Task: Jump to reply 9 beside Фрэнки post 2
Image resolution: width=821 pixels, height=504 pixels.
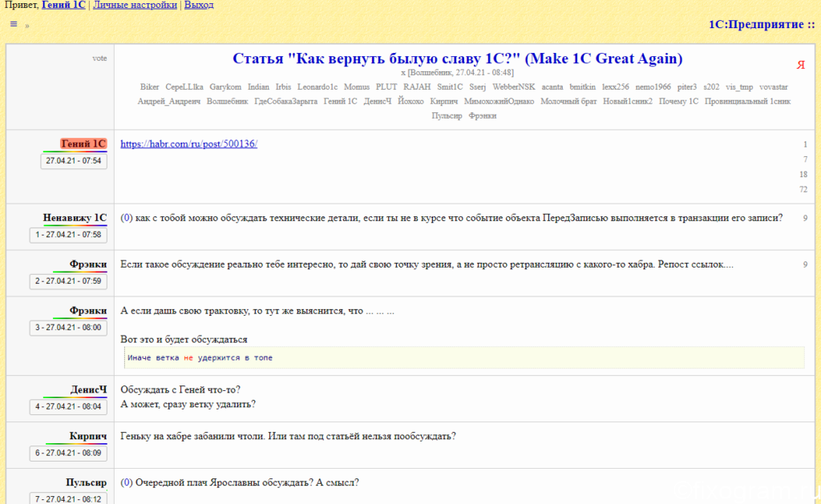Action: (805, 265)
